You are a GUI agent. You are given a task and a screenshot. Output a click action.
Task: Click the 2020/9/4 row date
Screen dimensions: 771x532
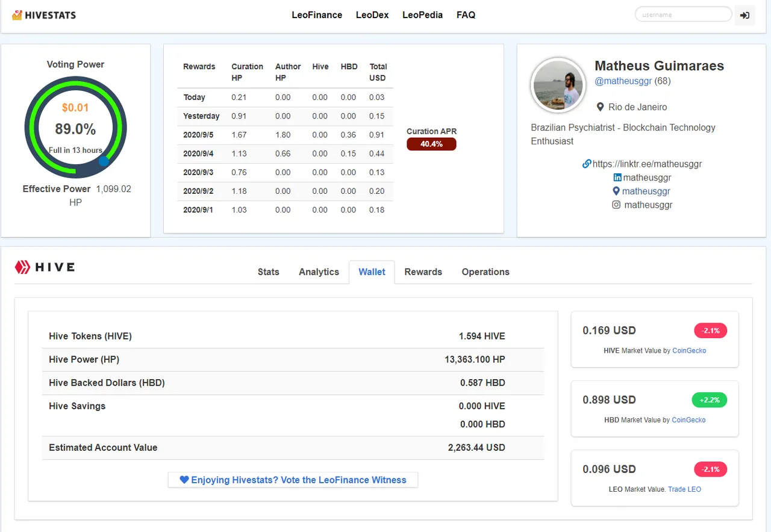[198, 153]
